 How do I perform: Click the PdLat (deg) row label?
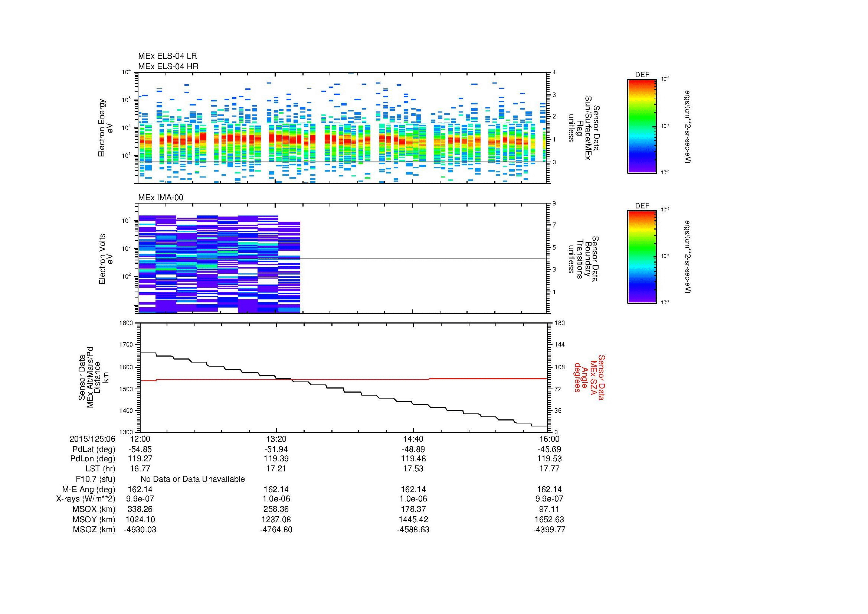tap(94, 449)
